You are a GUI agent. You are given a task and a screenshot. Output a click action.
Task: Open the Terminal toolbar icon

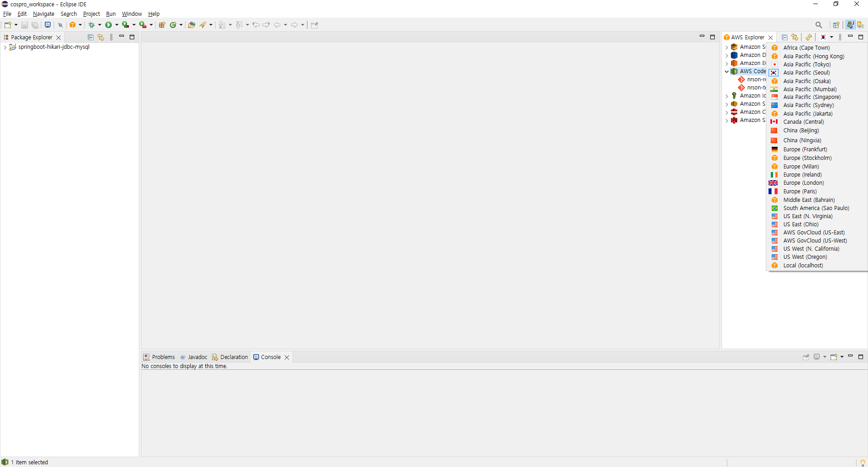(x=47, y=25)
